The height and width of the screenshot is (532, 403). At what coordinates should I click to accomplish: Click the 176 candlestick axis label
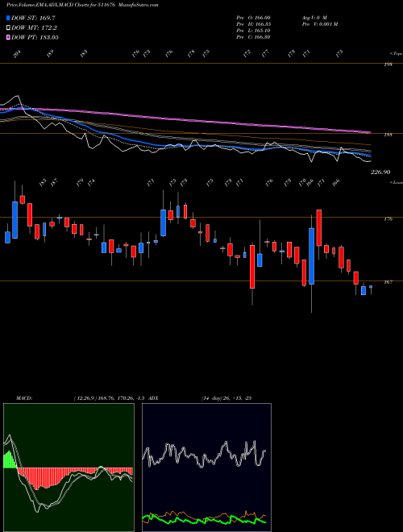388,219
